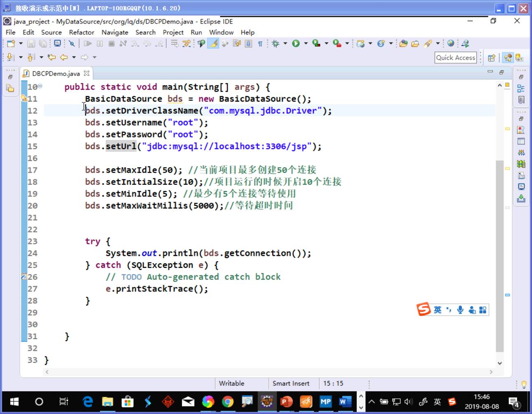532x414 pixels.
Task: Click the warning marker on line 11
Action: [24, 98]
